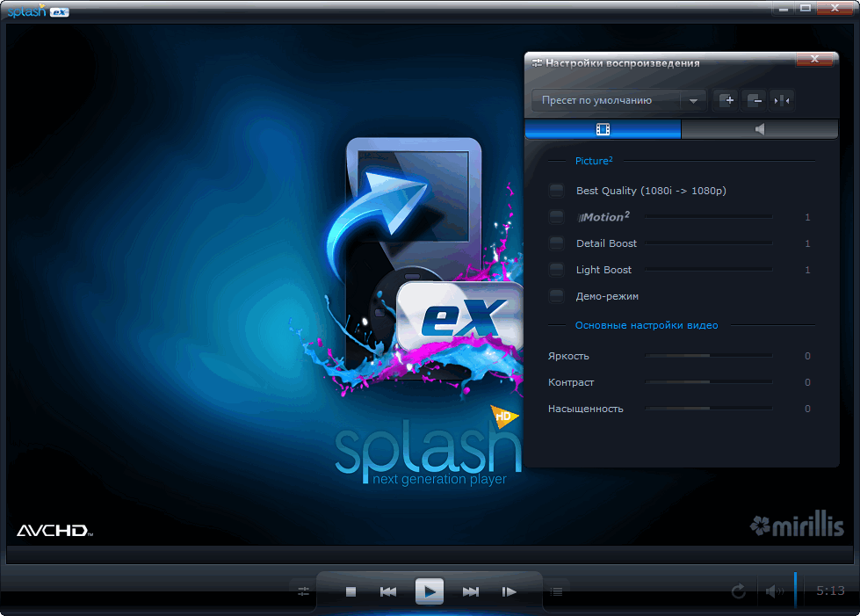
Task: Skip to the previous track
Action: tap(388, 591)
